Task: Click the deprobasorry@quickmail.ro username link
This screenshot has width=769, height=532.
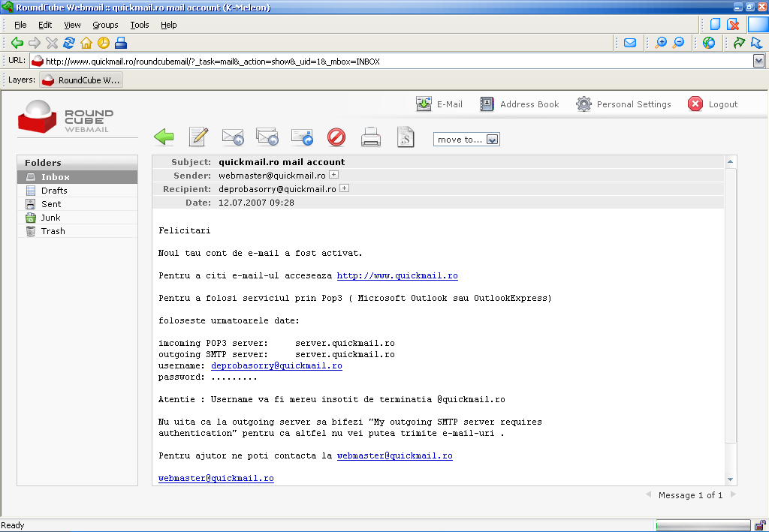Action: coord(276,366)
